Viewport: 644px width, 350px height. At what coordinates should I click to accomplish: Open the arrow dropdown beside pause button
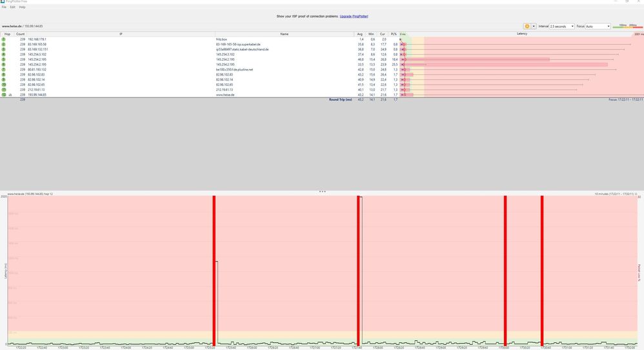click(534, 26)
